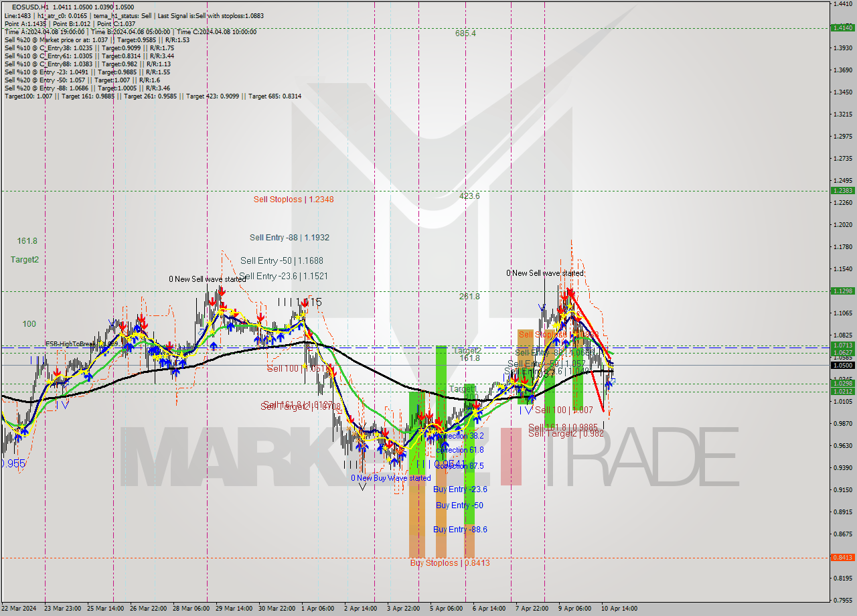Select the 'Sell 100 | 1.007' label
The image size is (857, 616).
pyautogui.click(x=564, y=410)
